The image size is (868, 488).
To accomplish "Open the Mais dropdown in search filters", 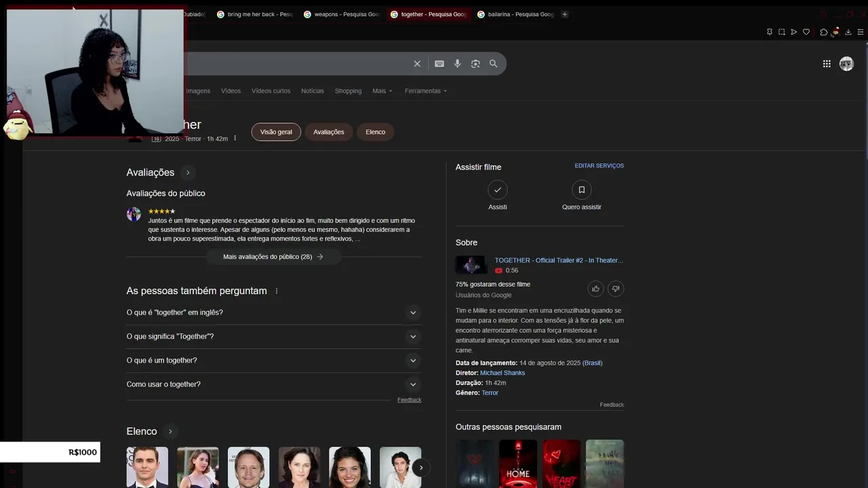I will coord(382,91).
